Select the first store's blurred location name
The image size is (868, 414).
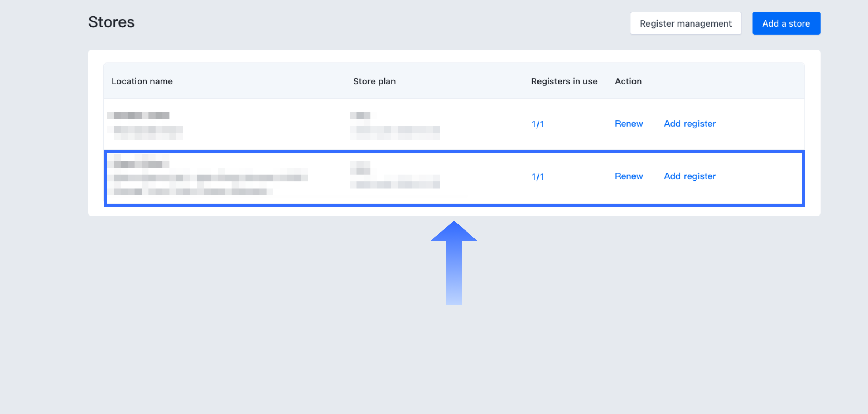pyautogui.click(x=138, y=115)
